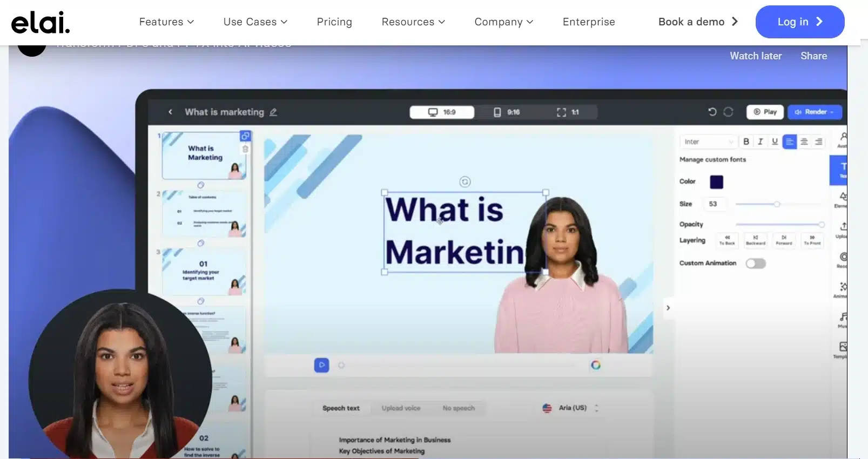
Task: Expand the Company menu
Action: (x=504, y=22)
